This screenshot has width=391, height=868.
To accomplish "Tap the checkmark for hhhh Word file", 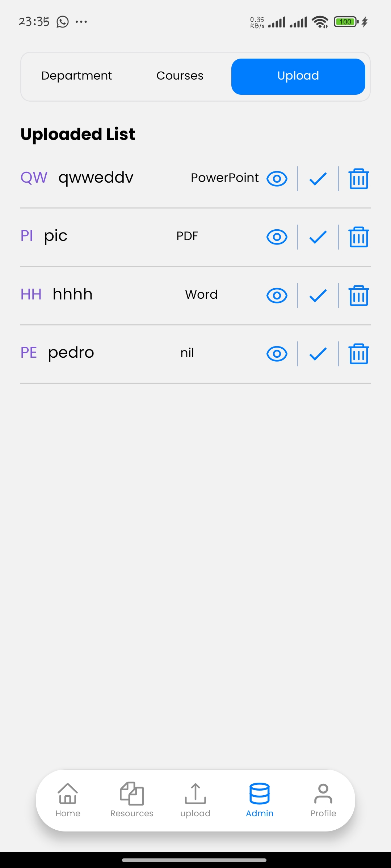I will tap(318, 295).
